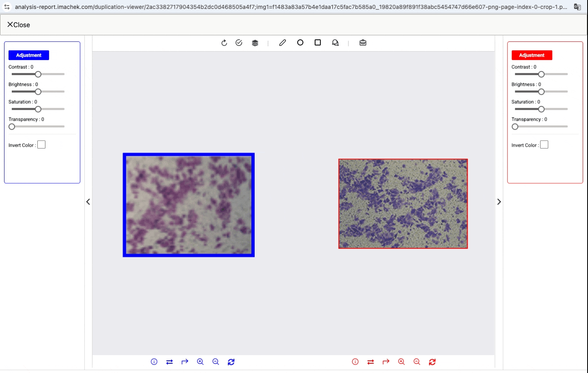Click right panel Saturation slider handle
The width and height of the screenshot is (588, 373).
click(541, 109)
